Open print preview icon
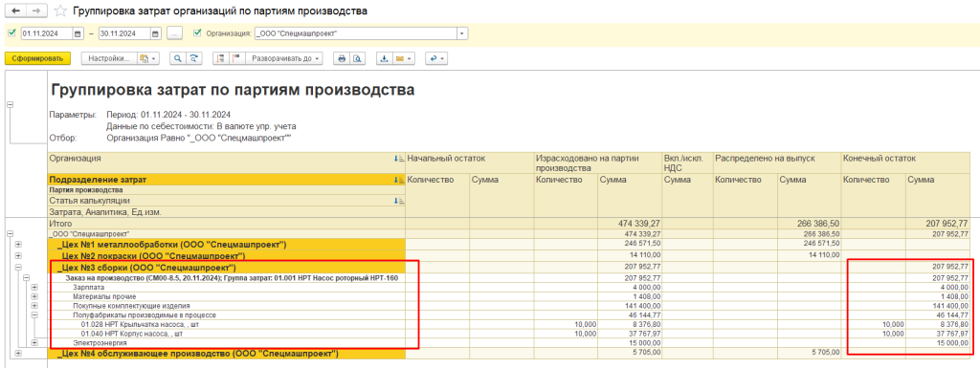Image resolution: width=980 pixels, height=368 pixels. [357, 58]
